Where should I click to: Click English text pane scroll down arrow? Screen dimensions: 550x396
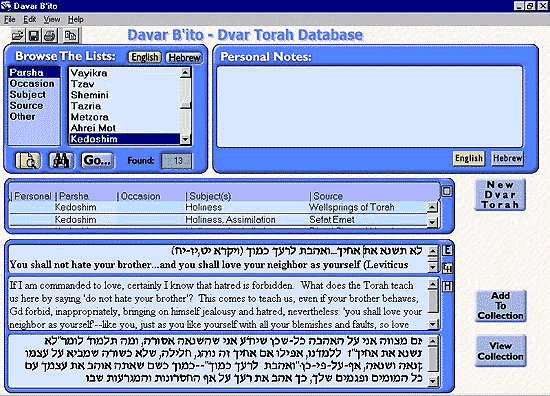pos(433,324)
